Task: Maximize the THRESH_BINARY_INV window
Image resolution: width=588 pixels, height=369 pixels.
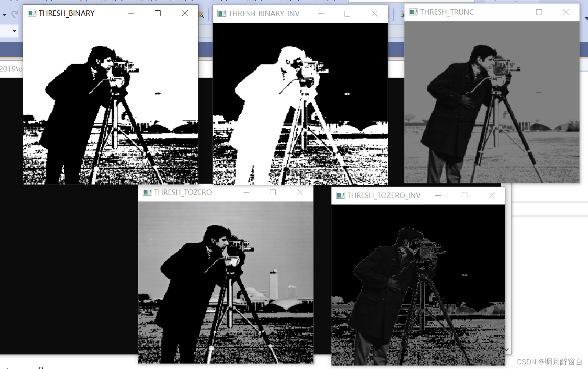Action: click(x=347, y=14)
